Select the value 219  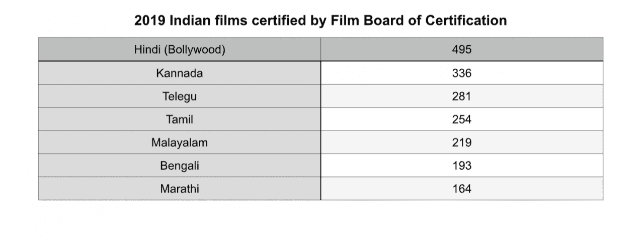(x=462, y=143)
